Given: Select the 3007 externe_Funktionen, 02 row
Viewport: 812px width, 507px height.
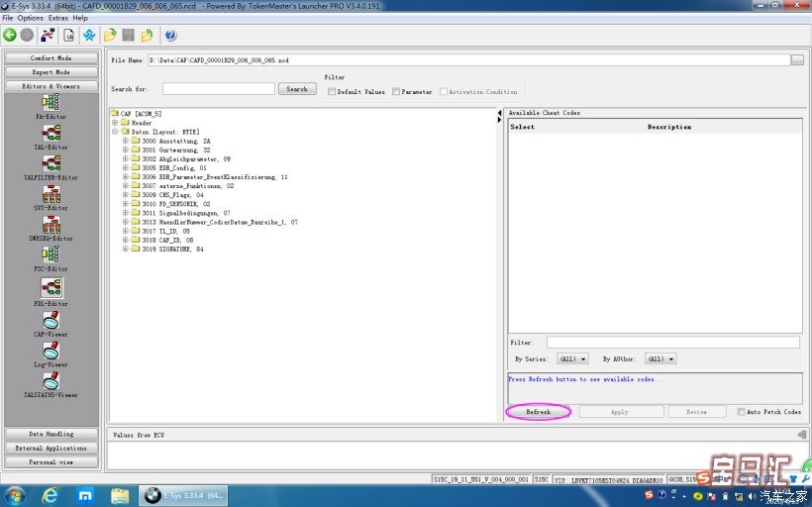Looking at the screenshot, I should (182, 186).
